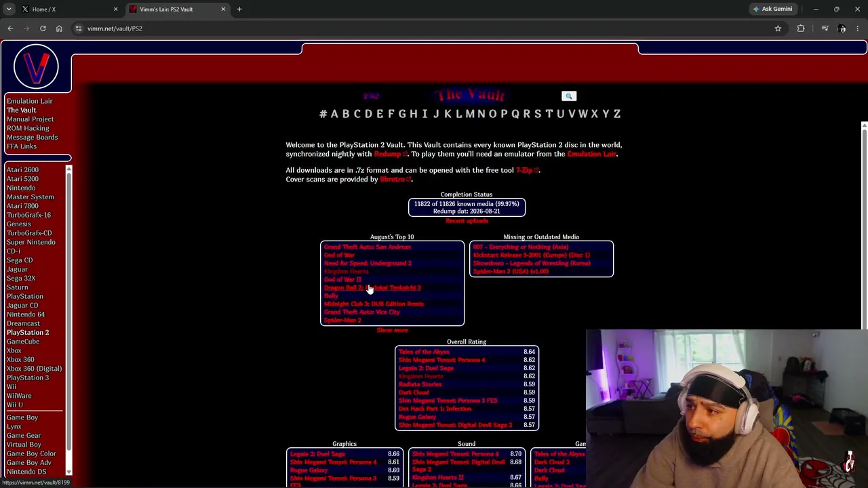The image size is (868, 488).
Task: Open Radiata Stories in Overall Rating
Action: pos(420,385)
